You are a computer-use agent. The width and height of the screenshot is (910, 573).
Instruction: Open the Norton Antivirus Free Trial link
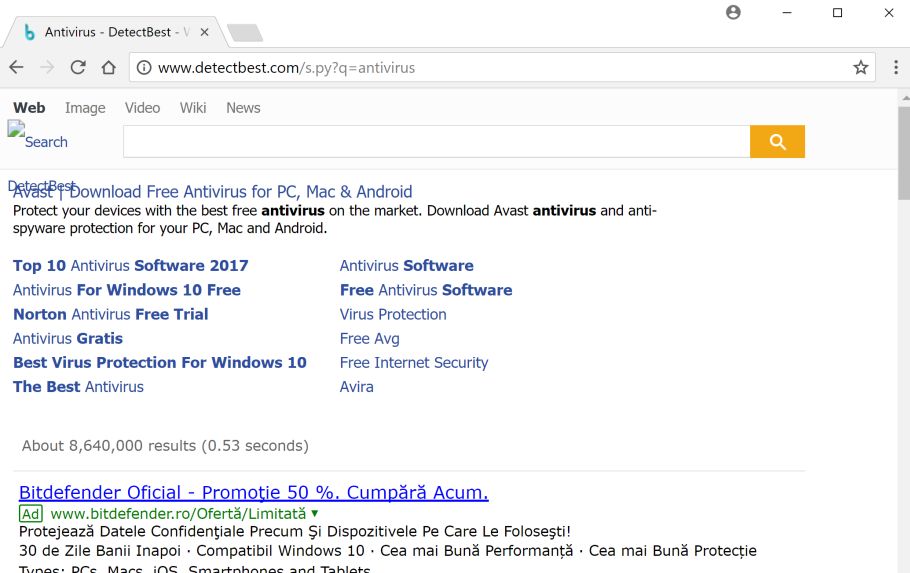click(x=110, y=314)
